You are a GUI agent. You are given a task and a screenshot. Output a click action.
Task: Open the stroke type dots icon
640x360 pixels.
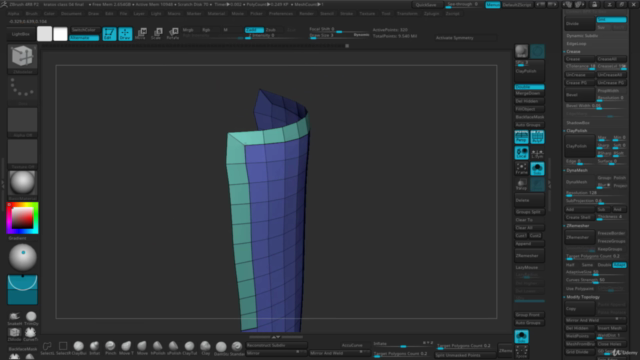tap(22, 88)
